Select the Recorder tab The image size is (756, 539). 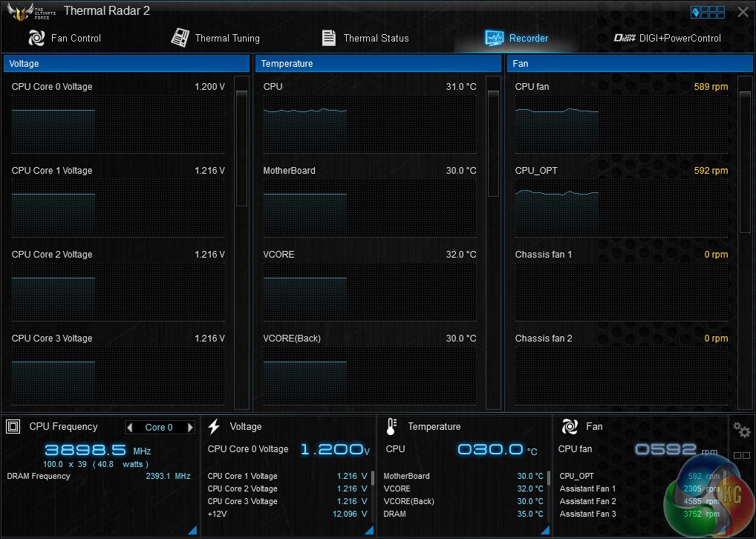pos(516,38)
